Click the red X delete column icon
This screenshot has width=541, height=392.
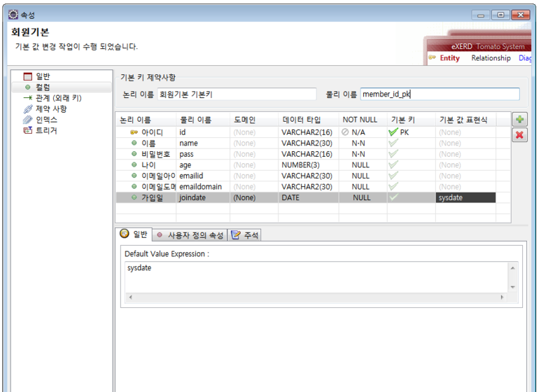(519, 135)
